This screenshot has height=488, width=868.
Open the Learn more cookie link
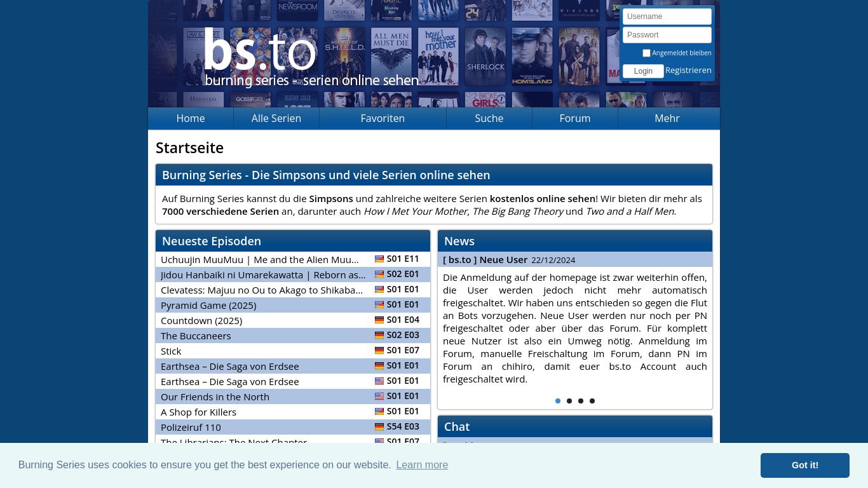coord(422,465)
